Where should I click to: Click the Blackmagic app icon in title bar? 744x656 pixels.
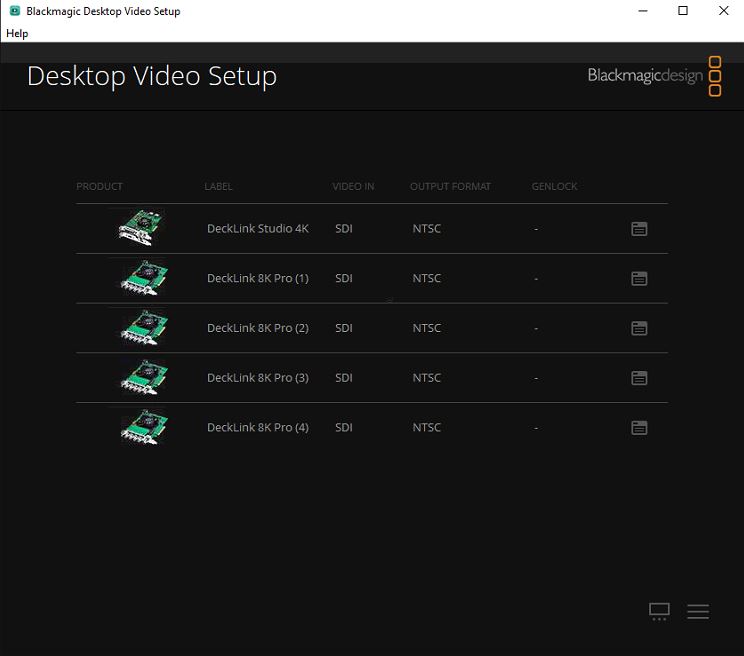pos(15,10)
